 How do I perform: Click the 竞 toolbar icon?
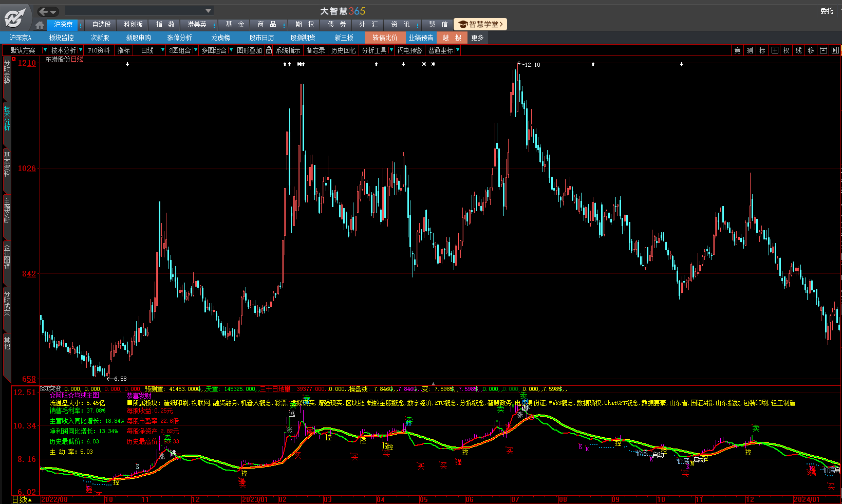tap(737, 50)
